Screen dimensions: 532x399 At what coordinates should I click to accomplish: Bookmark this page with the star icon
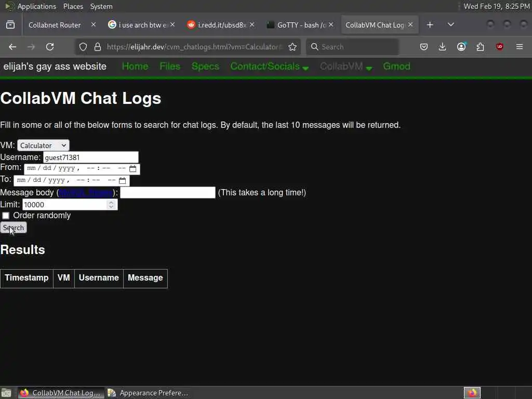coord(292,47)
